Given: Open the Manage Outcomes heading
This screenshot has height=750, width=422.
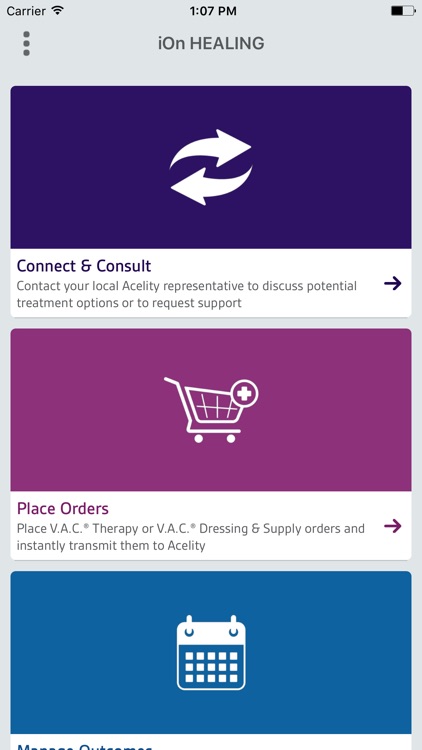Looking at the screenshot, I should point(84,747).
